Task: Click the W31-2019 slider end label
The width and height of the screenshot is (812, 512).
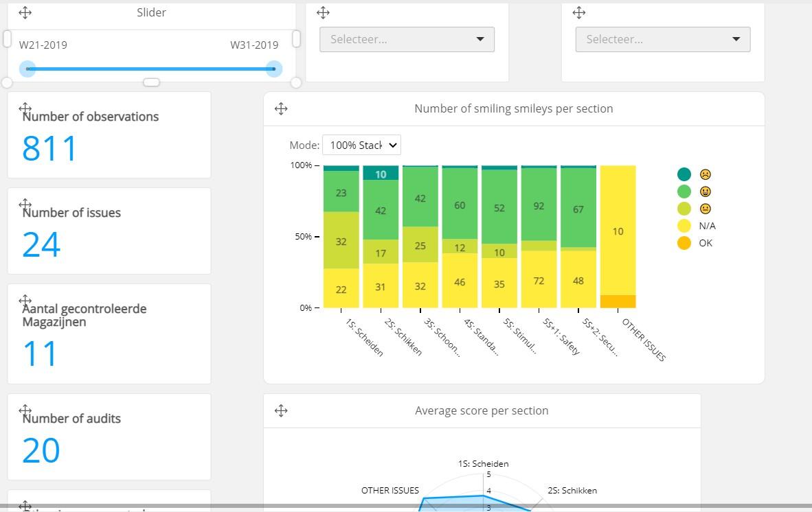Action: point(254,45)
